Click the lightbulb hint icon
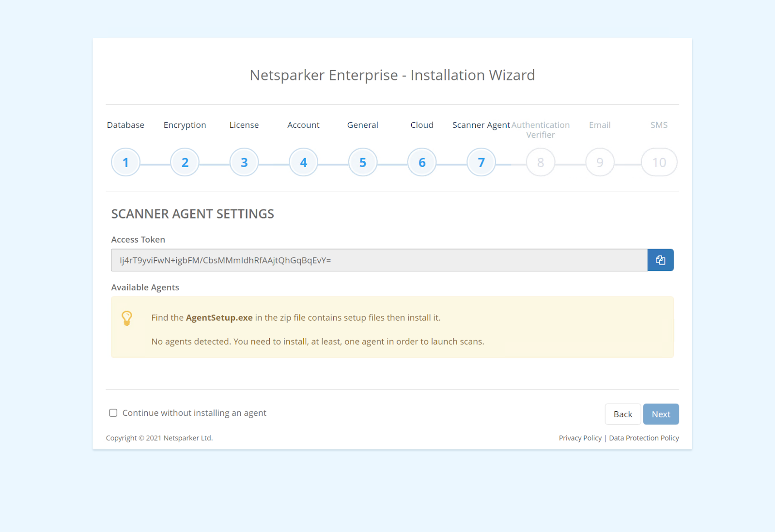Image resolution: width=775 pixels, height=532 pixels. 127,318
